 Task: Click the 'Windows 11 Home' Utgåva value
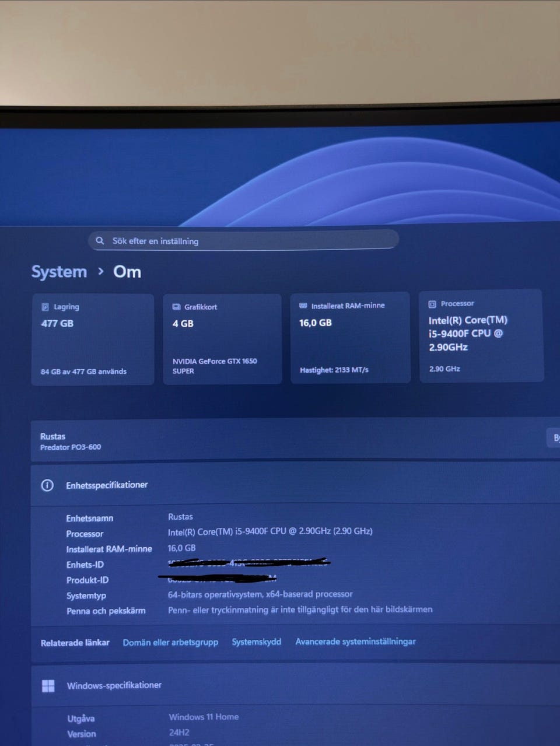[204, 717]
